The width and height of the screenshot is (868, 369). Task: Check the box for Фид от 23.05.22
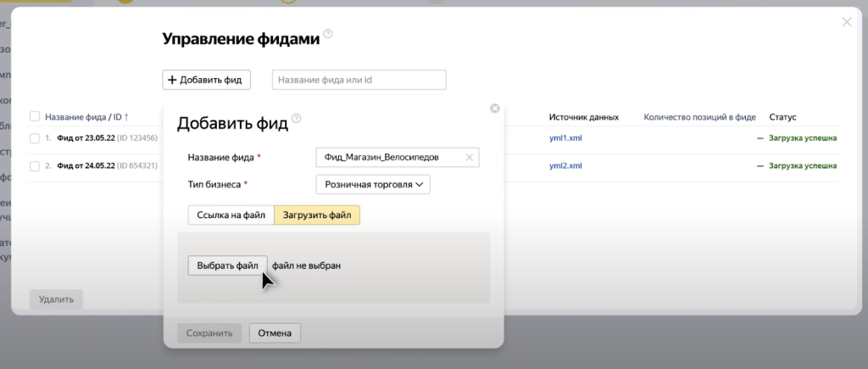(35, 138)
